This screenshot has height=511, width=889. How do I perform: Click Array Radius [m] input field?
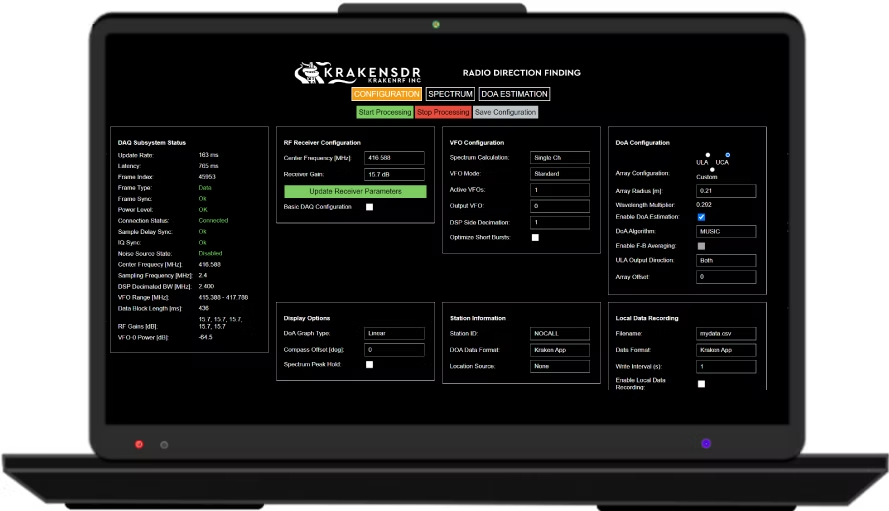click(726, 191)
